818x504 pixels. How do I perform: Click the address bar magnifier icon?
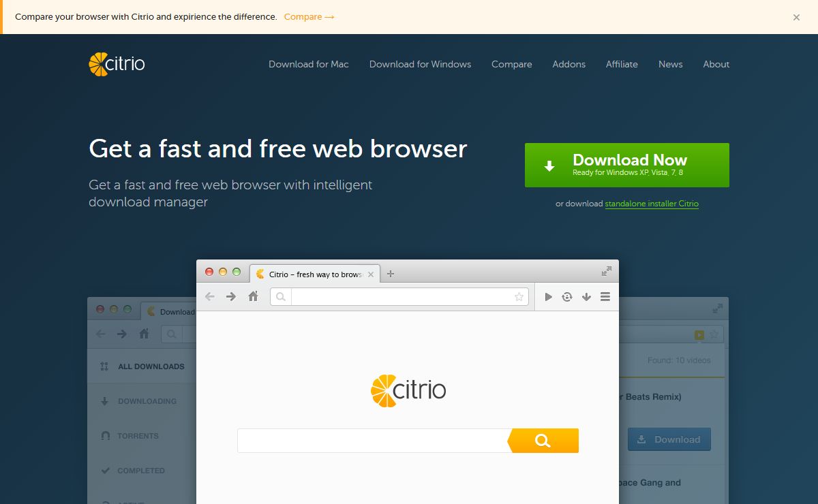[281, 296]
